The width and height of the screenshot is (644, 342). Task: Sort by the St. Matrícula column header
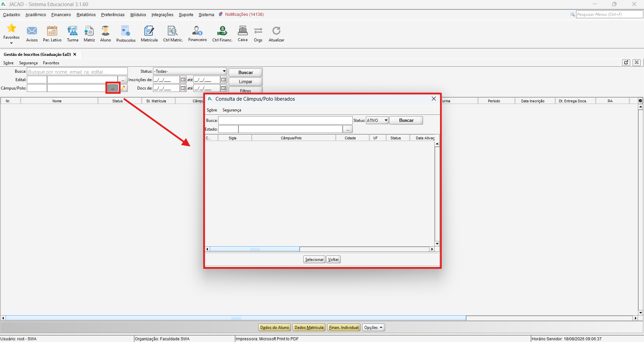pyautogui.click(x=158, y=101)
